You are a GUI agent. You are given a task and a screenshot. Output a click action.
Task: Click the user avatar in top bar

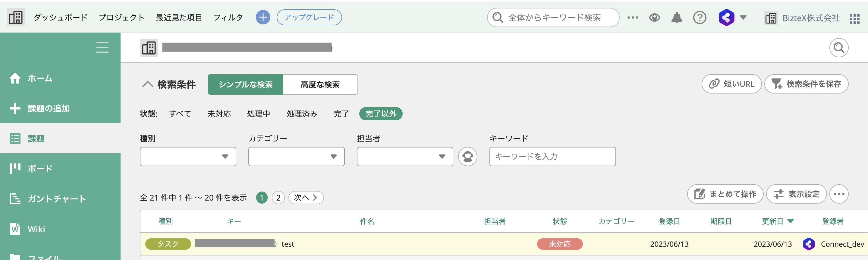[726, 17]
